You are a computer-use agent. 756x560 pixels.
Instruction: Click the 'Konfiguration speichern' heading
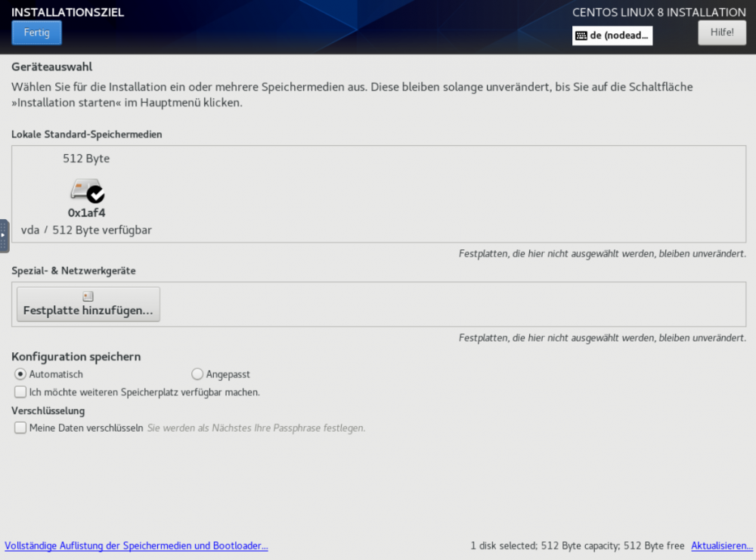click(x=76, y=357)
